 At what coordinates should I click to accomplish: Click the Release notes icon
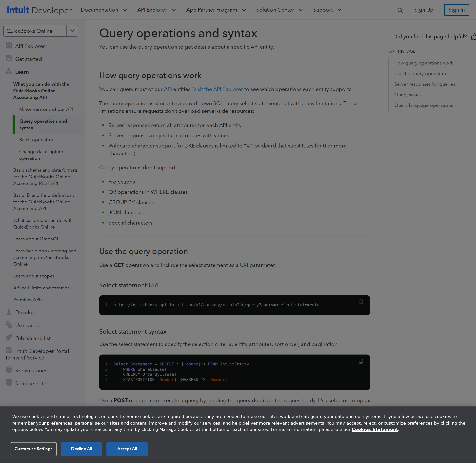(9, 382)
